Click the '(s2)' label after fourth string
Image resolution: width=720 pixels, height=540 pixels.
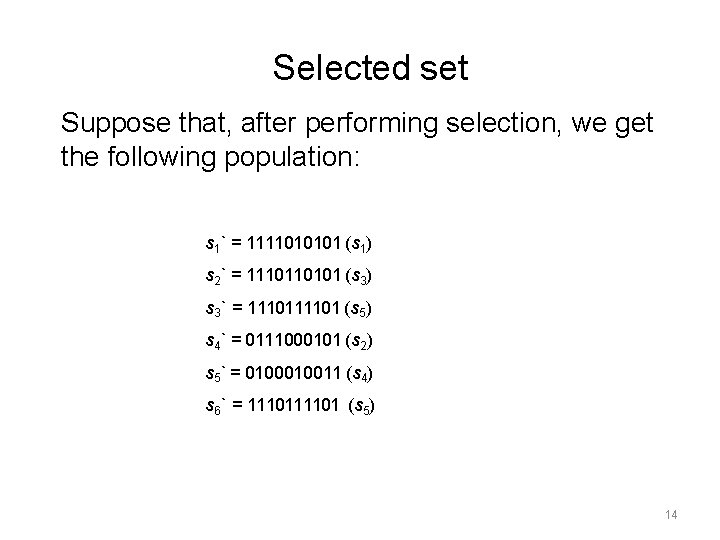point(359,341)
